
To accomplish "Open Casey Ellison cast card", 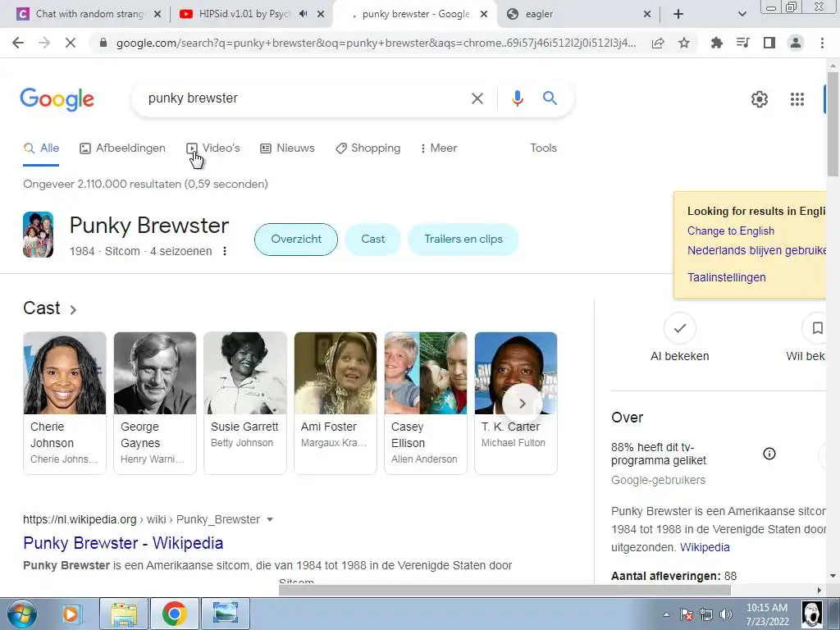I will click(426, 403).
